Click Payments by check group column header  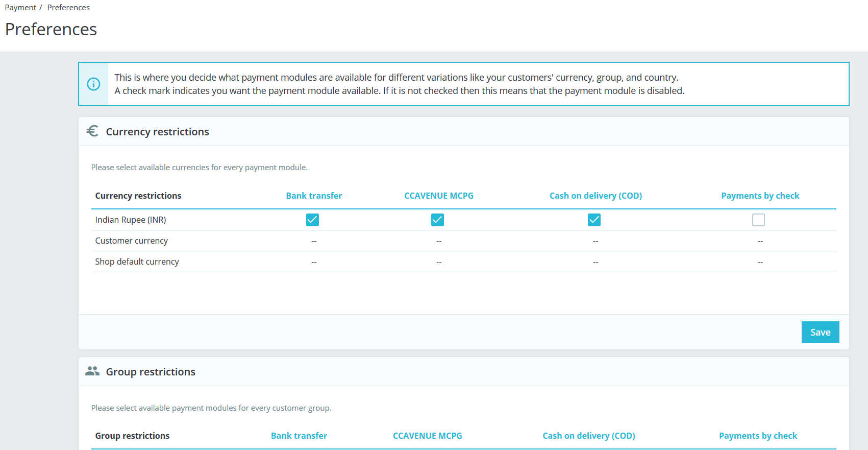point(758,436)
